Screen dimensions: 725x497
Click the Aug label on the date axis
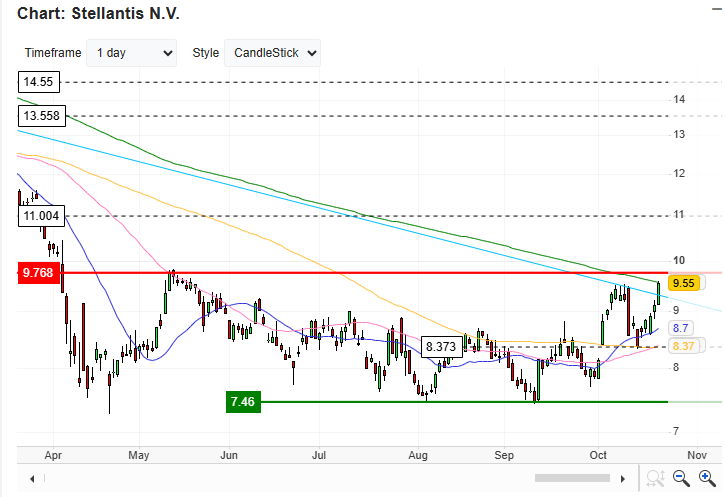tap(418, 455)
